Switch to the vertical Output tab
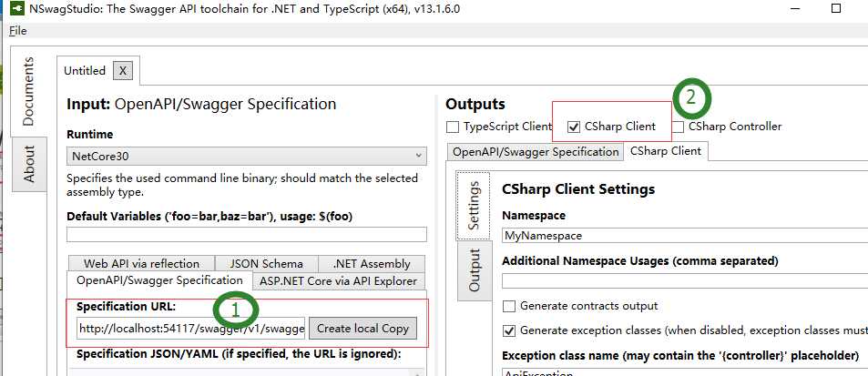Image resolution: width=868 pixels, height=376 pixels. [x=475, y=270]
